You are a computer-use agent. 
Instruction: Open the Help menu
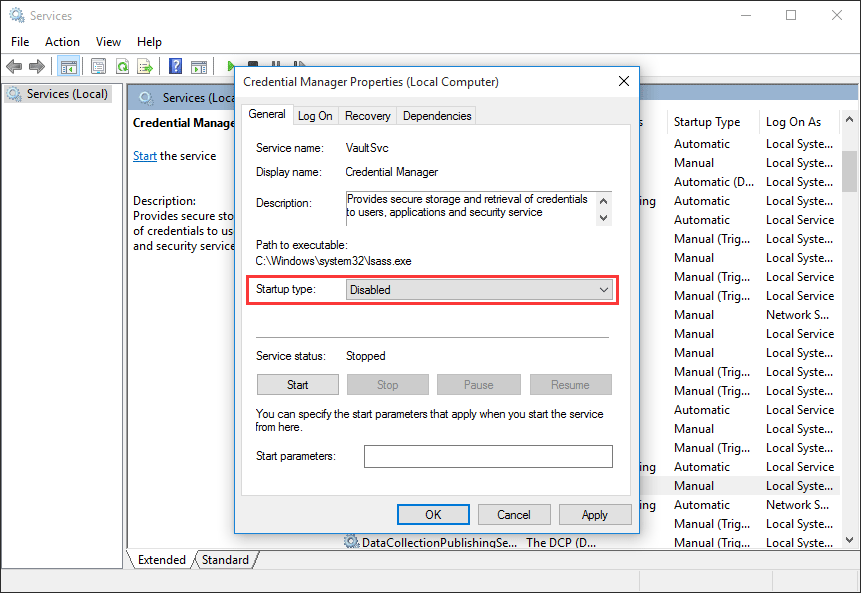point(149,42)
